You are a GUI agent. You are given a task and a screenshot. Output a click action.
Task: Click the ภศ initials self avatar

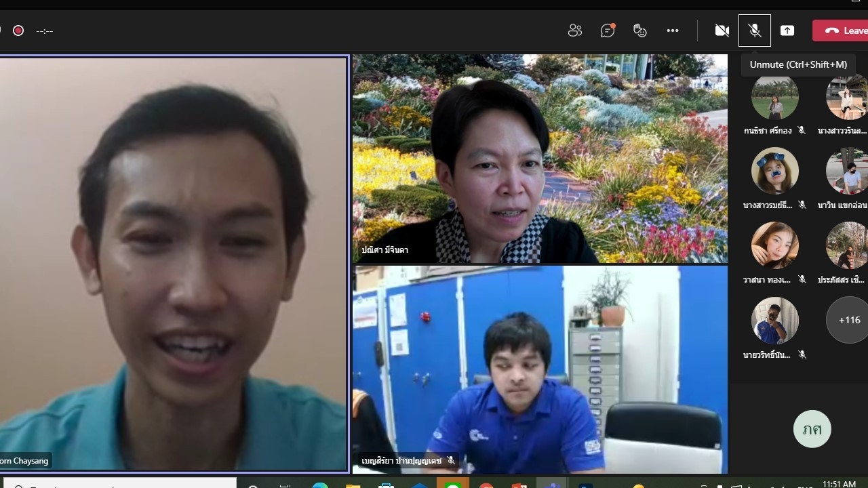tap(812, 429)
